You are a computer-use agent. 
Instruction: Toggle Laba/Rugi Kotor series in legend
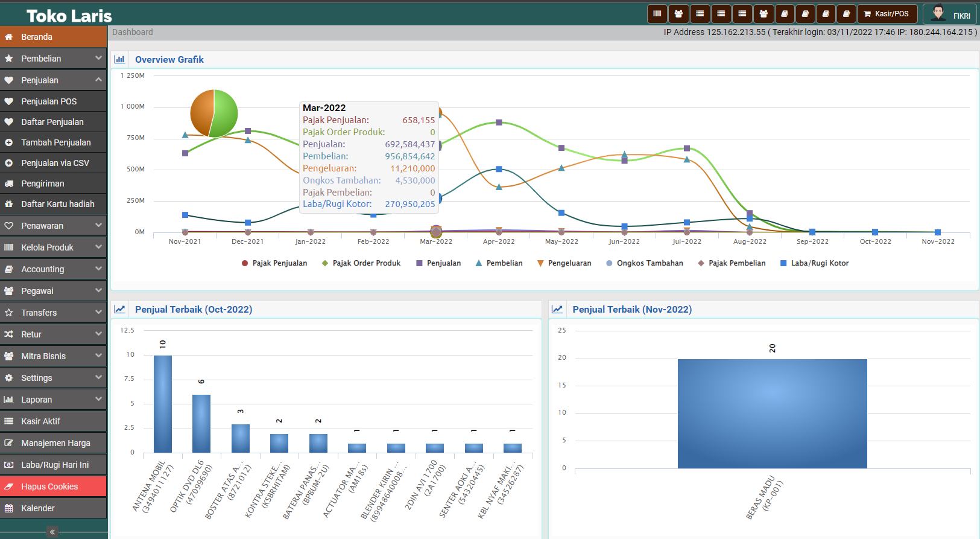click(814, 263)
